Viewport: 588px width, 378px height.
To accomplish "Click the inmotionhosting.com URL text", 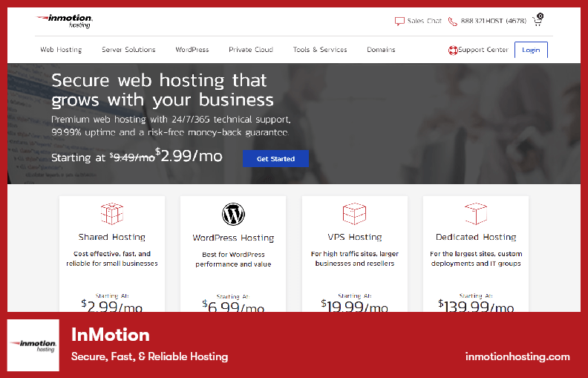I will pyautogui.click(x=517, y=356).
